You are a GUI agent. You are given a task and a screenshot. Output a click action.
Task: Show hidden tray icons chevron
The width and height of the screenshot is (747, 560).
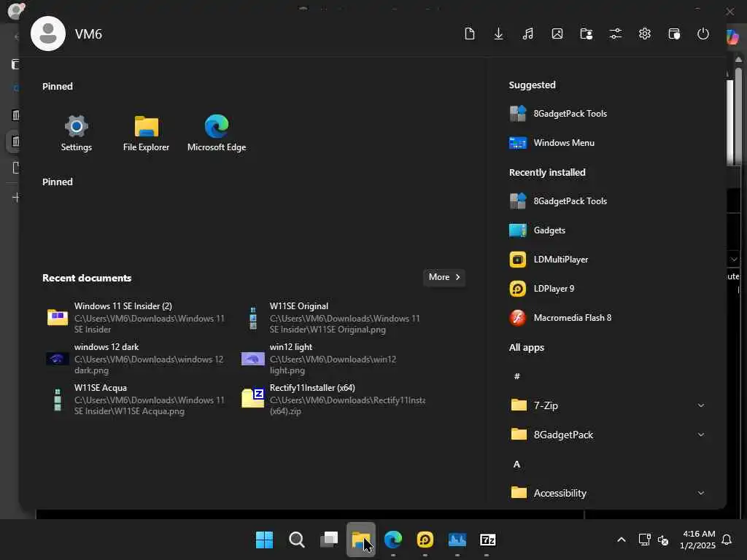click(x=622, y=540)
